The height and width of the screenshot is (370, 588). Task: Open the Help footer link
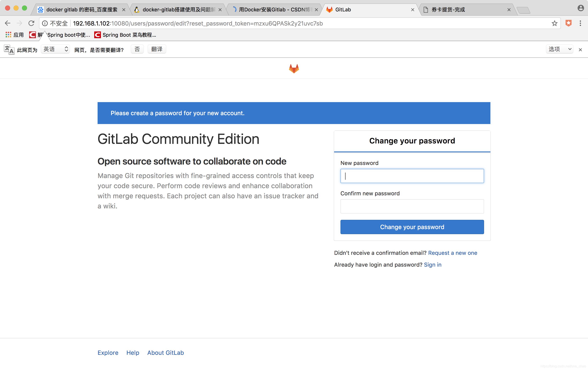(133, 352)
